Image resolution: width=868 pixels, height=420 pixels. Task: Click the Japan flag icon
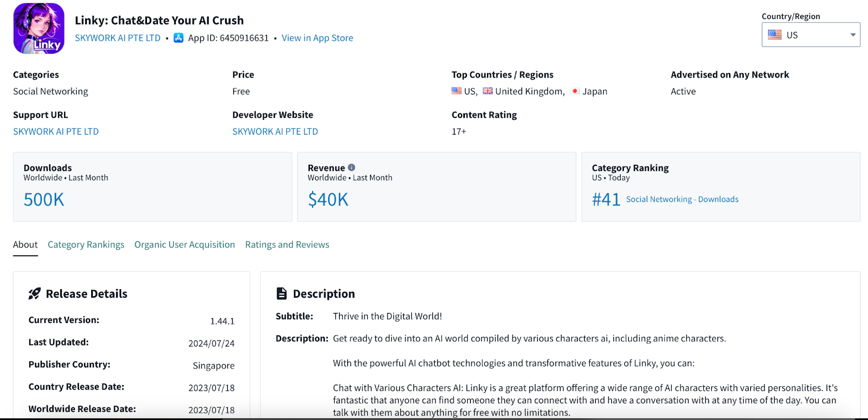[575, 91]
